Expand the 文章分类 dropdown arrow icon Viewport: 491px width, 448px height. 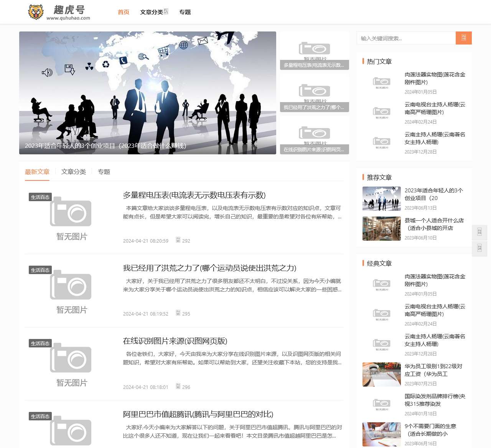(166, 12)
